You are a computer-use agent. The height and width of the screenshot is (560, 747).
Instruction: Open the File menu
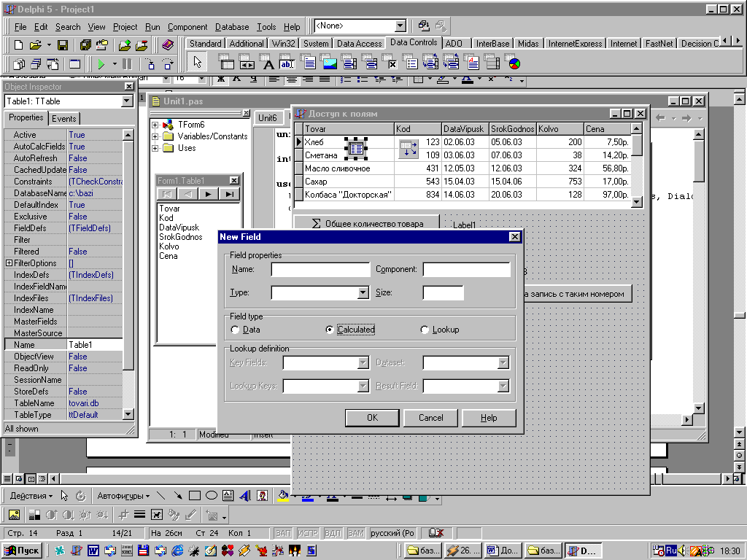pyautogui.click(x=20, y=27)
